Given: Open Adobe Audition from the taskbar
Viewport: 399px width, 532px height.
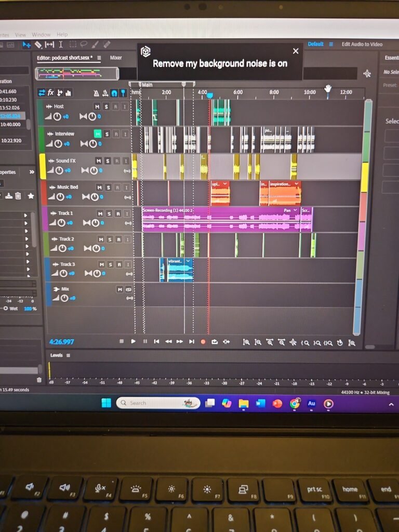Looking at the screenshot, I should [x=312, y=403].
